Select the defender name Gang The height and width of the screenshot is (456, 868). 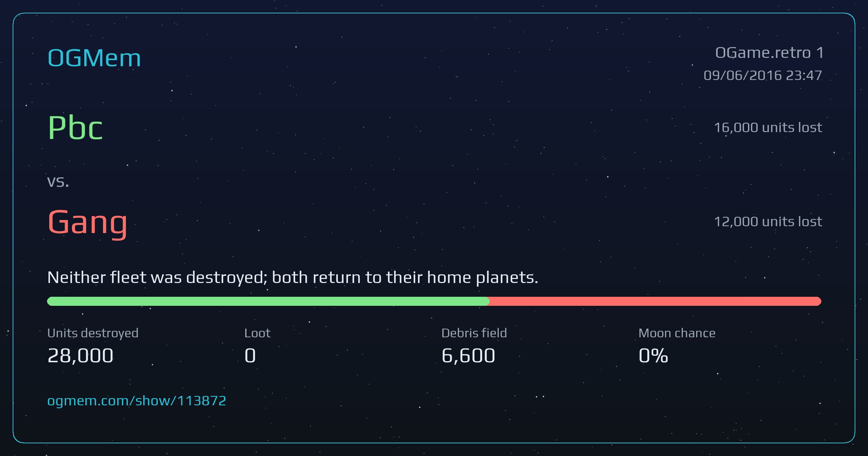click(x=88, y=223)
